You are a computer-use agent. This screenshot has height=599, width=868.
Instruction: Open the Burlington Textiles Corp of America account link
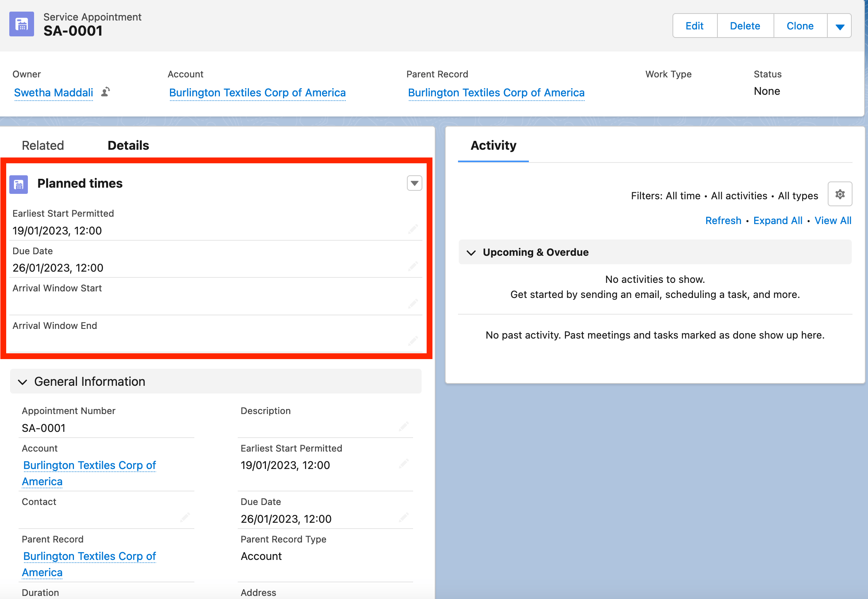257,93
